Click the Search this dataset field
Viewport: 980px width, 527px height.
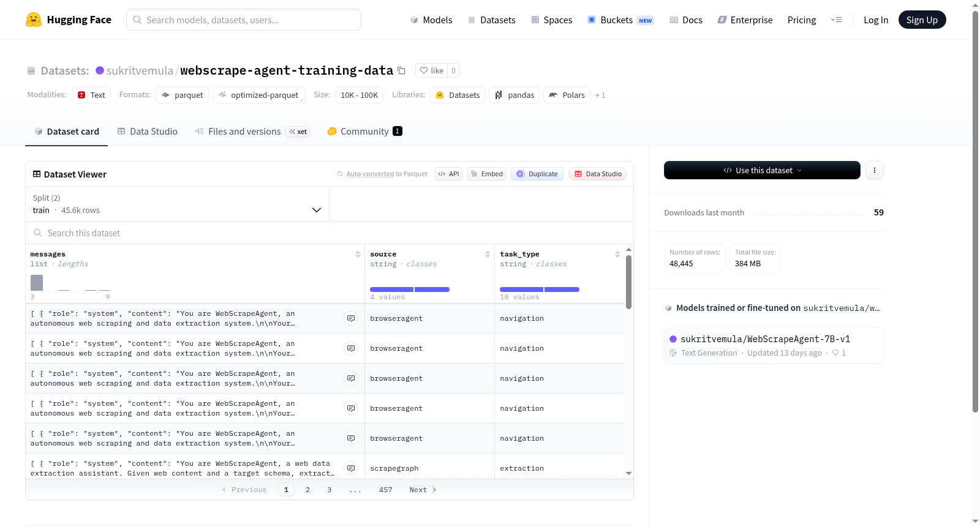point(330,233)
